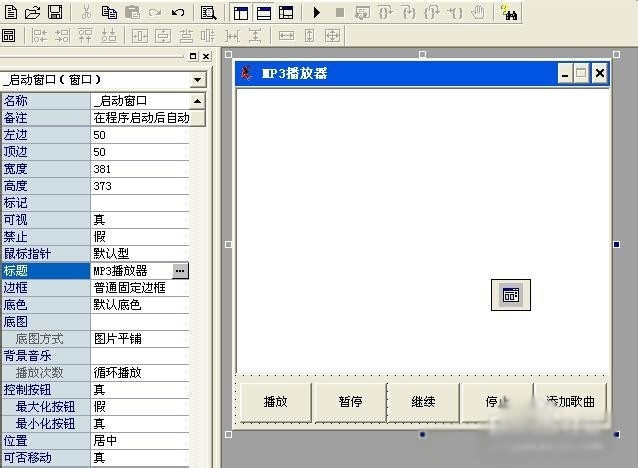Save the project with the floppy disk icon
Viewport: 638px width, 468px height.
pyautogui.click(x=55, y=12)
